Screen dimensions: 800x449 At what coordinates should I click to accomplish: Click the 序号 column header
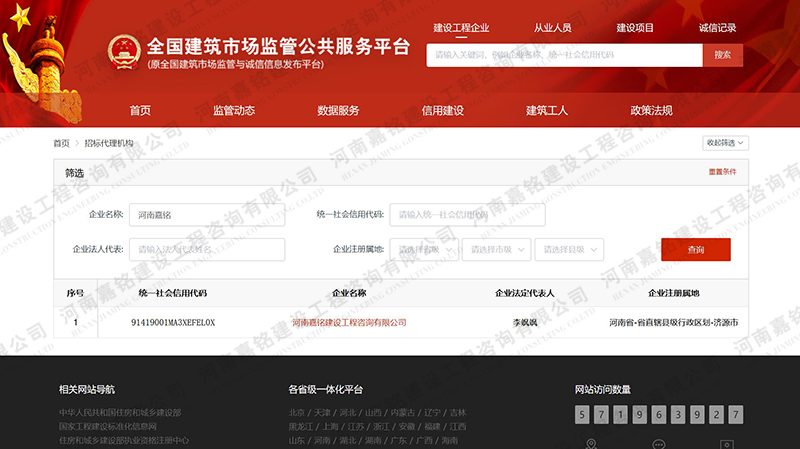(x=75, y=293)
